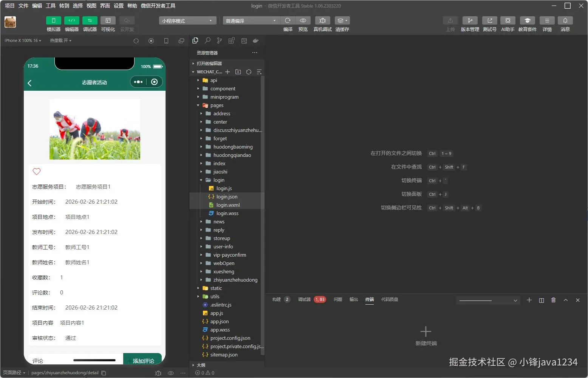Switch to the 问题 tab
The image size is (588, 378).
pos(338,299)
